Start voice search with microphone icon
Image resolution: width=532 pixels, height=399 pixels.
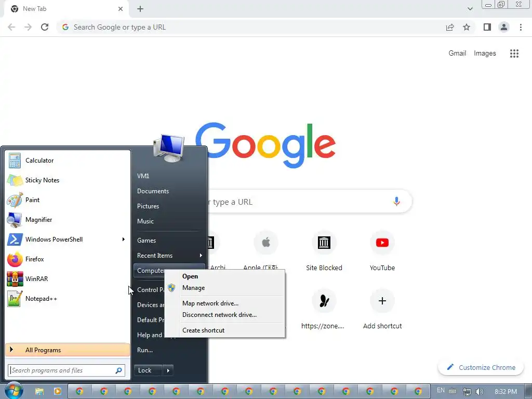[396, 202]
